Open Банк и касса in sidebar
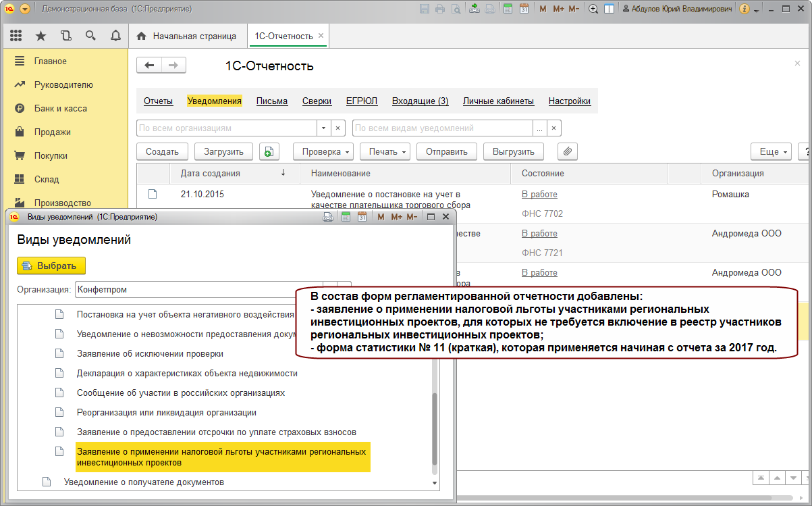 [x=60, y=108]
